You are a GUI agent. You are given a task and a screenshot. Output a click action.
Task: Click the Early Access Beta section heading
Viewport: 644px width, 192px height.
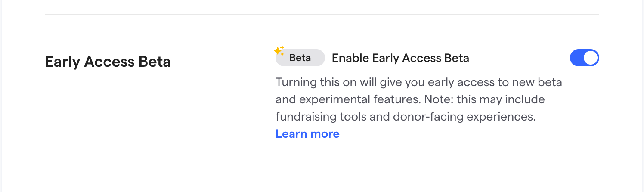coord(108,62)
